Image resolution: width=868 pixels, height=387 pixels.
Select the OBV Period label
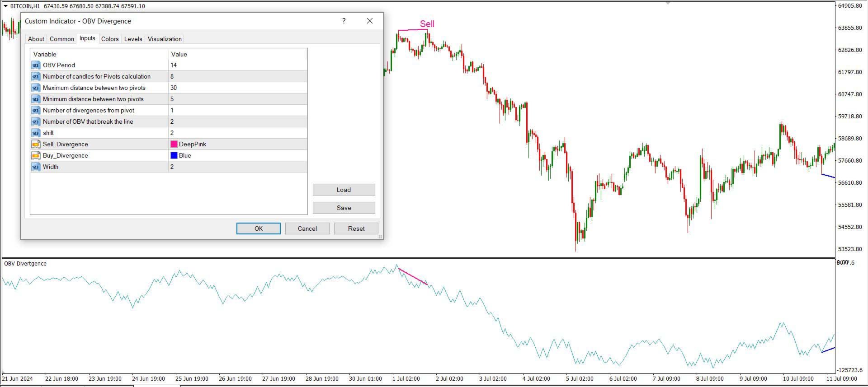click(59, 65)
